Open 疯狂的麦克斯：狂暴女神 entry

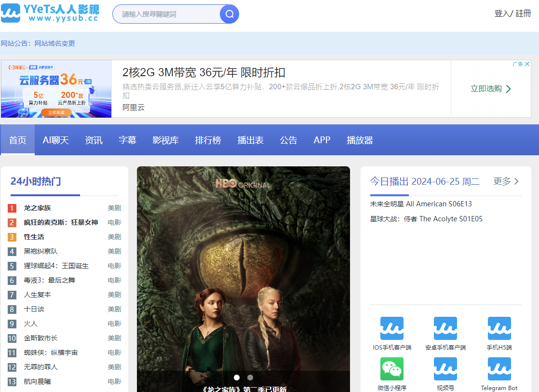point(61,222)
